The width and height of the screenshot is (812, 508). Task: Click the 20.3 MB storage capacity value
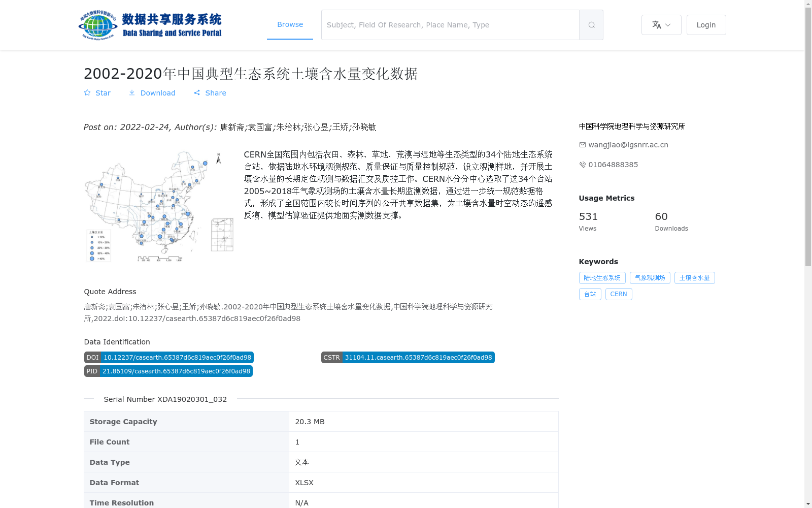point(310,422)
